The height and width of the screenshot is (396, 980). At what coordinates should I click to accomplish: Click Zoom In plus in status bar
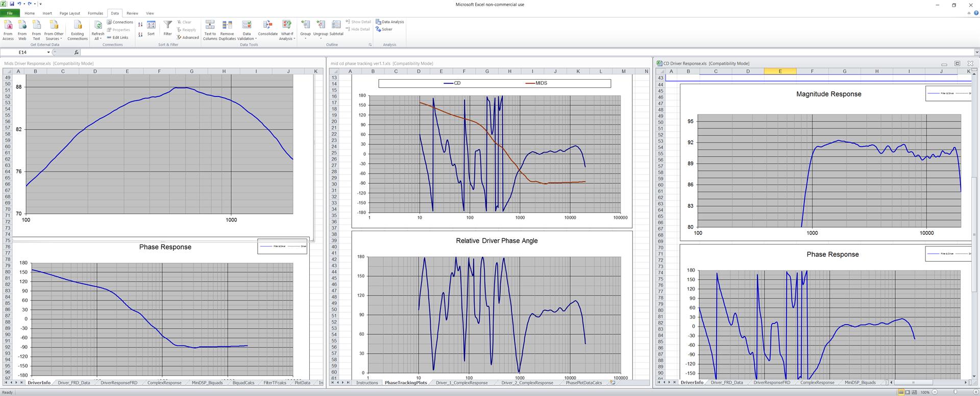pyautogui.click(x=975, y=392)
